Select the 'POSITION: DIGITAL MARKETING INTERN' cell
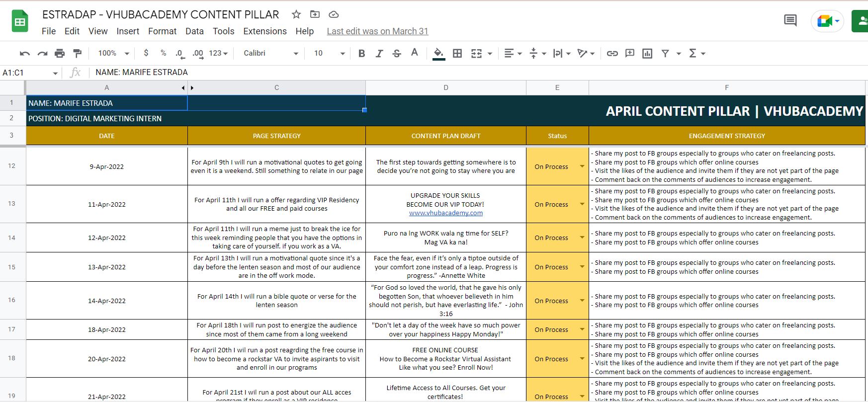The width and height of the screenshot is (868, 402). [196, 119]
